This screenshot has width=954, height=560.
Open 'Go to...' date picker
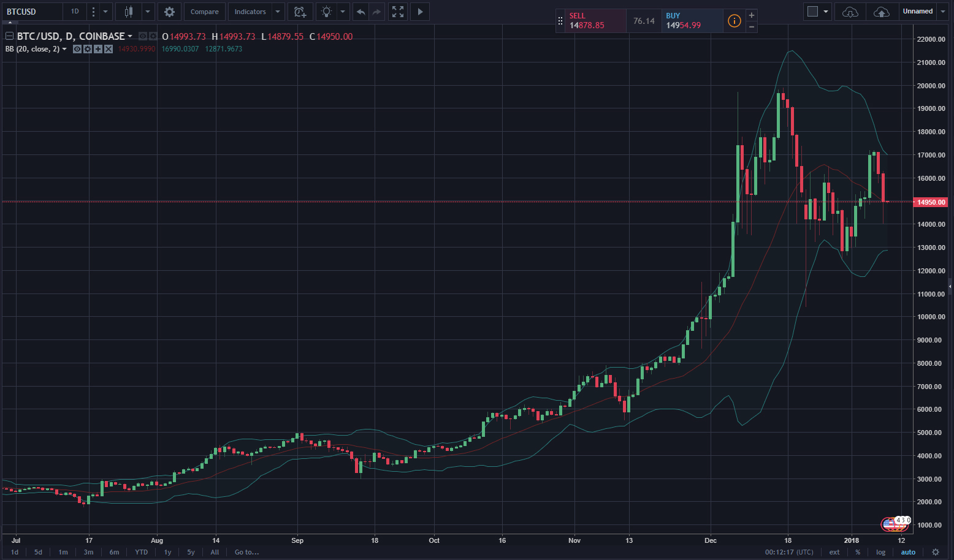[246, 552]
